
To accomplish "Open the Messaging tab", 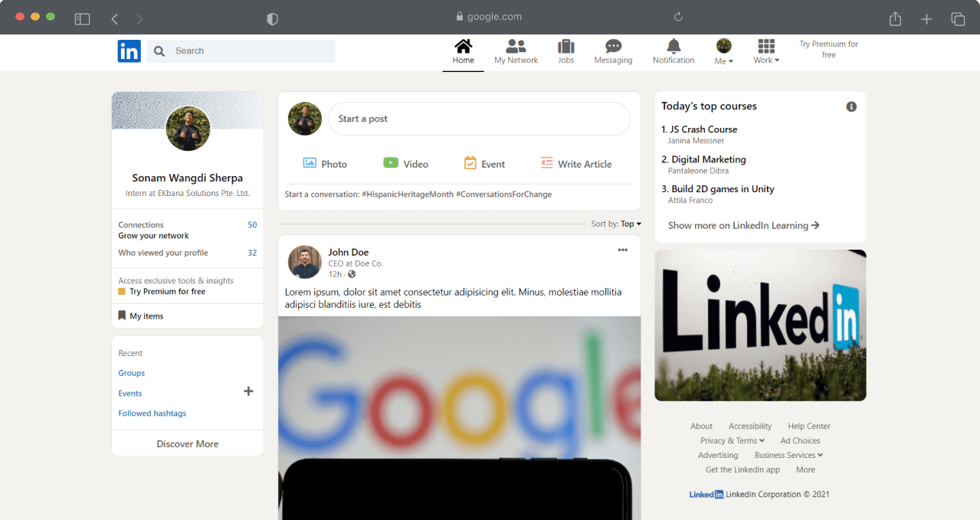I will pyautogui.click(x=613, y=52).
